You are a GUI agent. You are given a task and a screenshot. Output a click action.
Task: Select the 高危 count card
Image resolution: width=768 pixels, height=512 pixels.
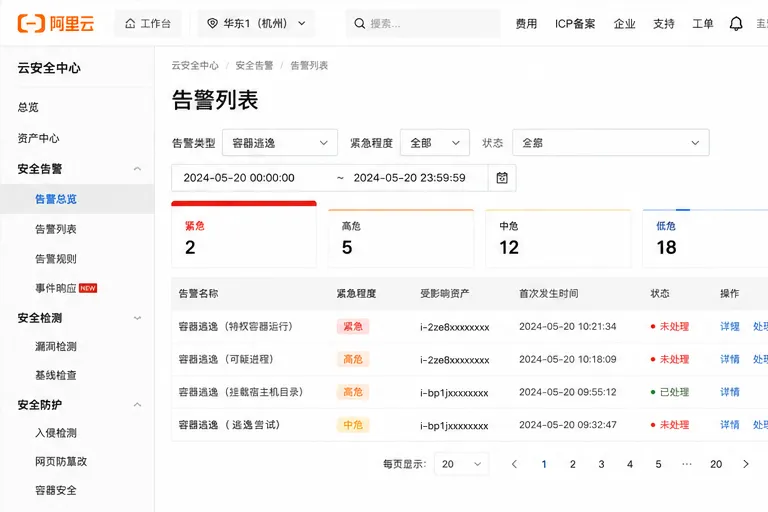coord(401,238)
